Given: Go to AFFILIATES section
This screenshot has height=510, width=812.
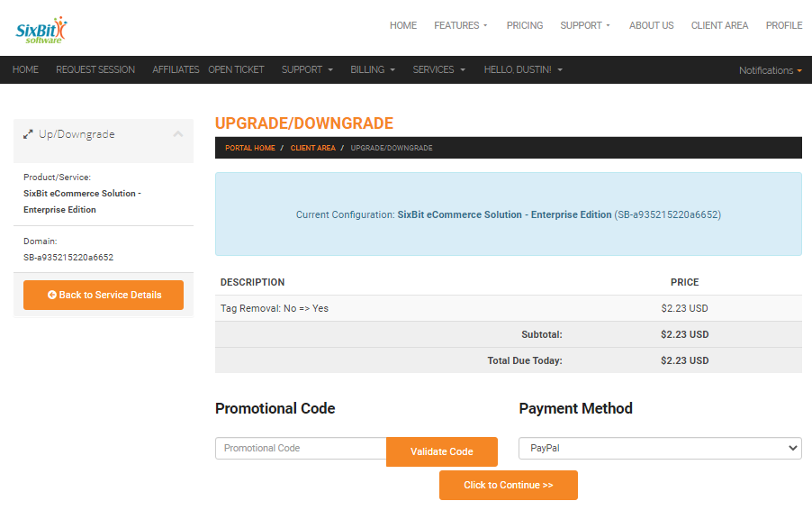Looking at the screenshot, I should pyautogui.click(x=176, y=69).
